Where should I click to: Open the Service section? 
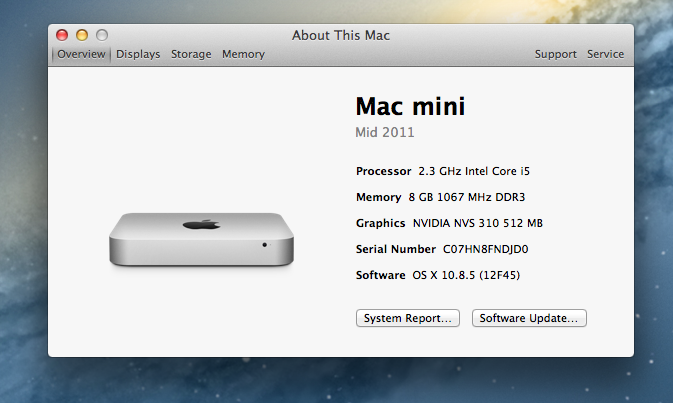605,54
